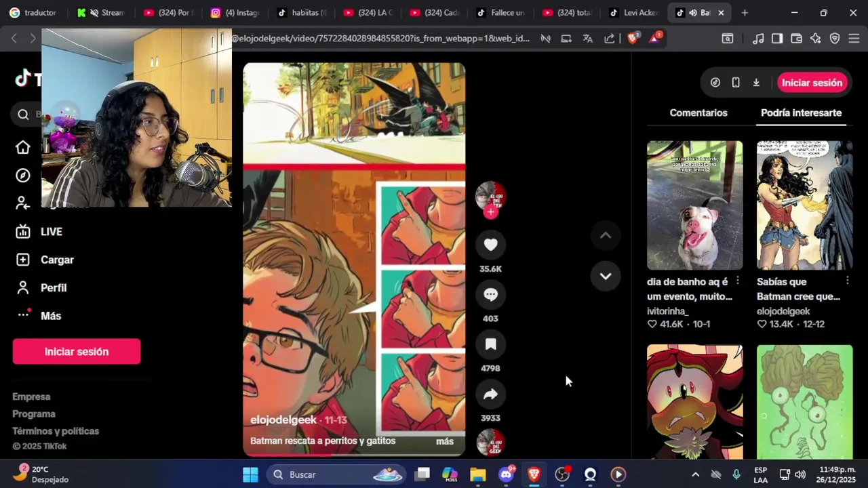
Task: Toggle the Brave sidebar panel icon
Action: [x=777, y=39]
